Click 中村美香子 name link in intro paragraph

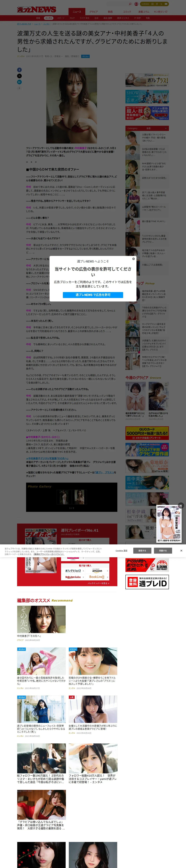81,148
